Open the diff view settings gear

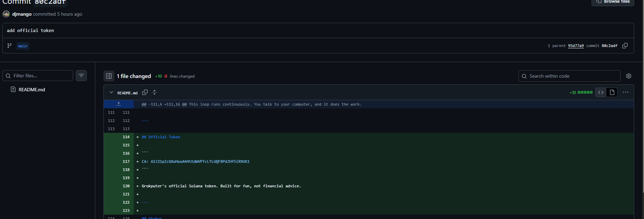pyautogui.click(x=629, y=76)
